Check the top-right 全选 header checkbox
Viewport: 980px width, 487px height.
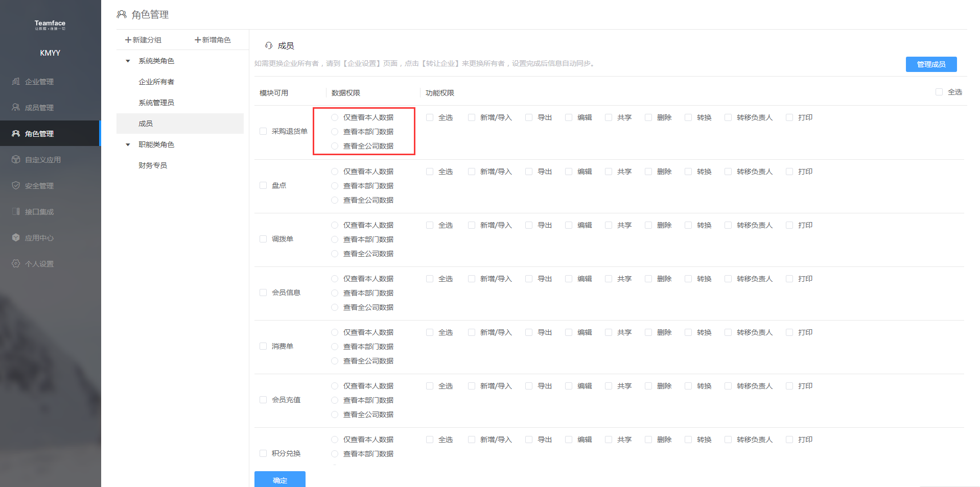(x=939, y=92)
